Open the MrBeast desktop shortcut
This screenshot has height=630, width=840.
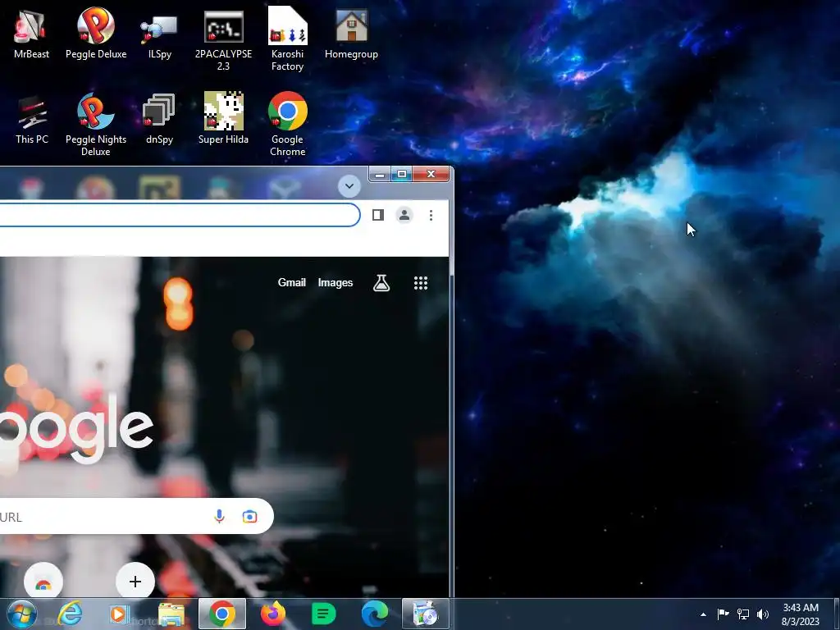tap(31, 34)
